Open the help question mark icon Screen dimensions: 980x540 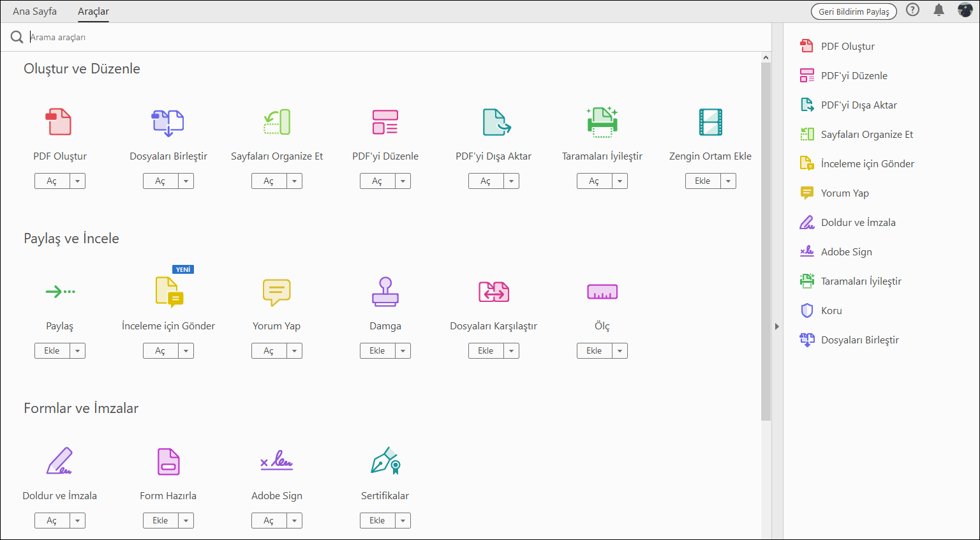(x=913, y=10)
